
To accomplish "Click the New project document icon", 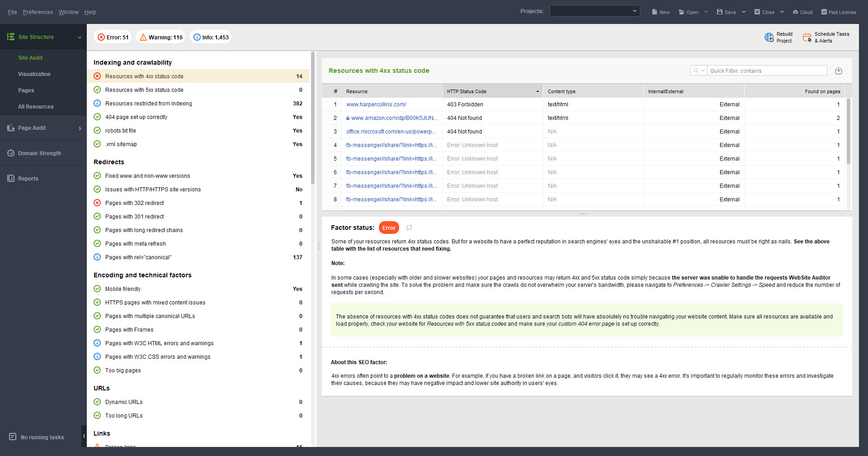I will [654, 12].
